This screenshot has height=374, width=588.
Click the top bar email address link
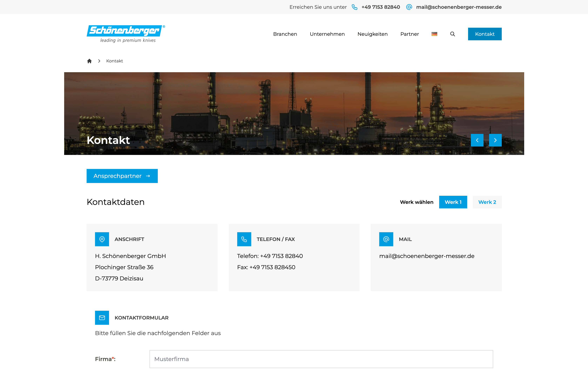(459, 7)
